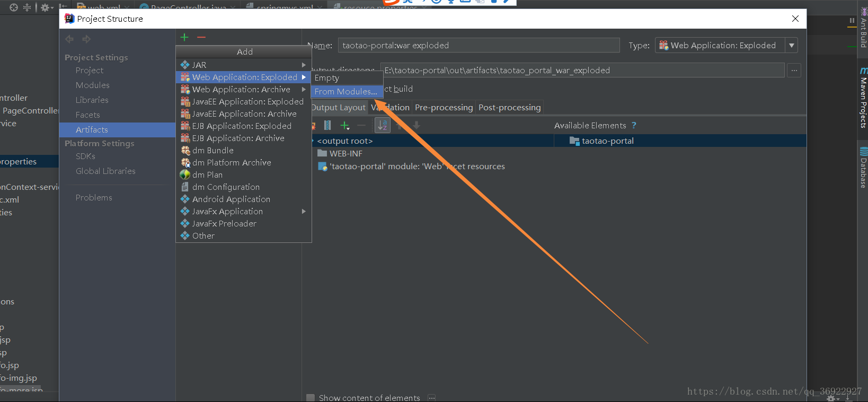Click the scroll-from-source target icon in background IDE
Image resolution: width=868 pixels, height=402 pixels.
[x=14, y=7]
